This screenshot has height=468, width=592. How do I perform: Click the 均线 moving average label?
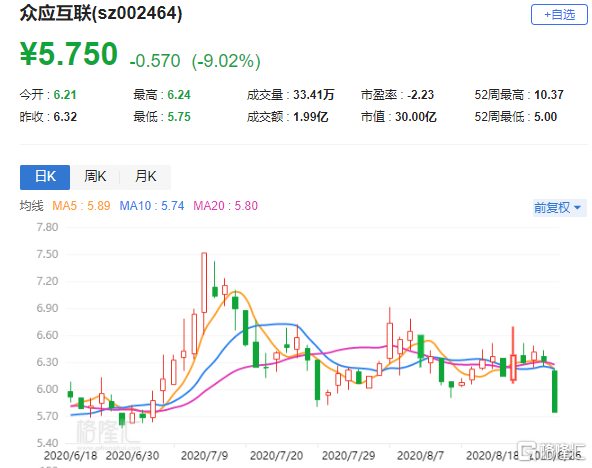pyautogui.click(x=32, y=206)
